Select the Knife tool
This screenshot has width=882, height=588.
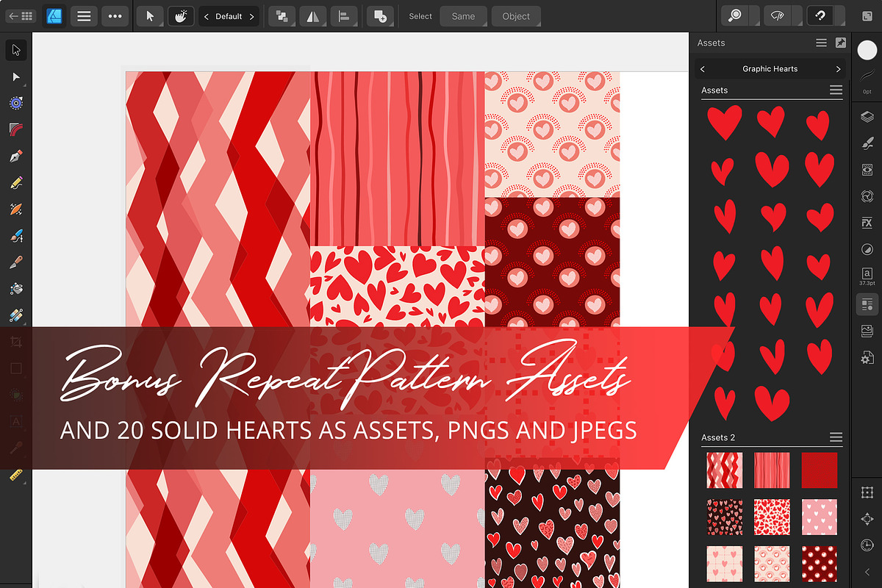(x=16, y=262)
